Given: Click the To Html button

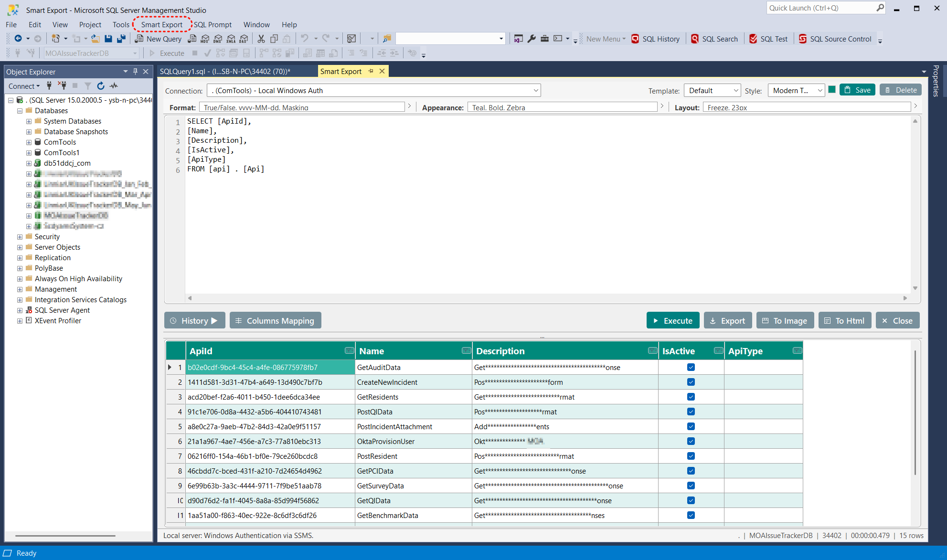Looking at the screenshot, I should 845,321.
